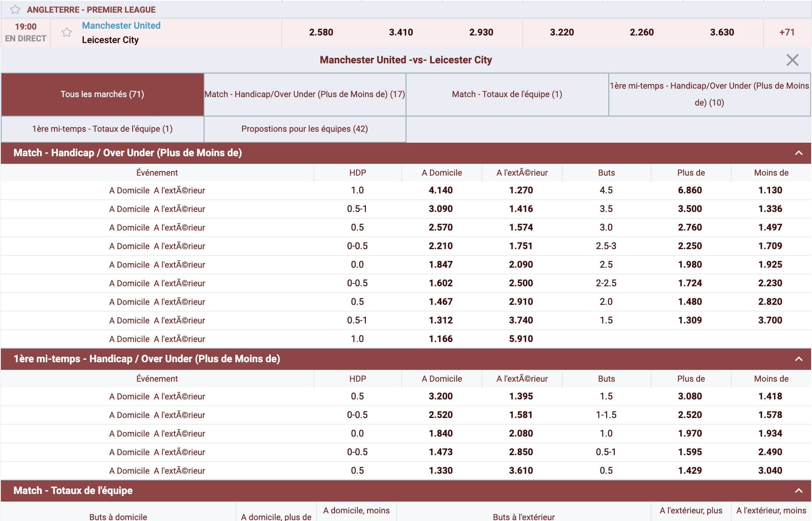
Task: Pick away odds 3.740
Action: coord(521,320)
